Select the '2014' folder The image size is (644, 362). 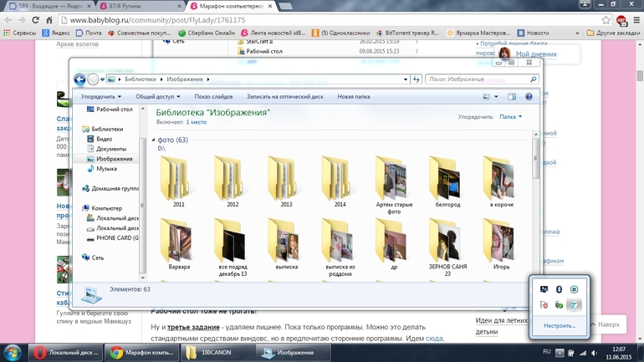340,181
